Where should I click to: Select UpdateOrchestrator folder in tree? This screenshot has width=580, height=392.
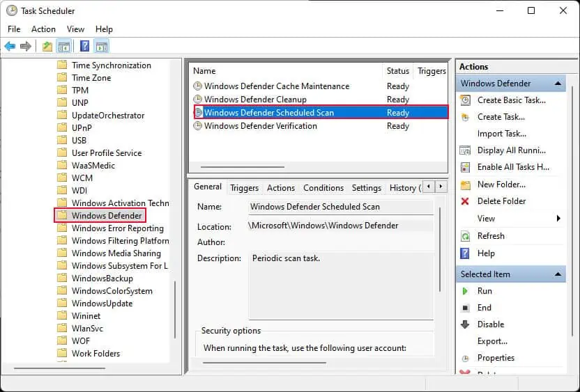[108, 116]
